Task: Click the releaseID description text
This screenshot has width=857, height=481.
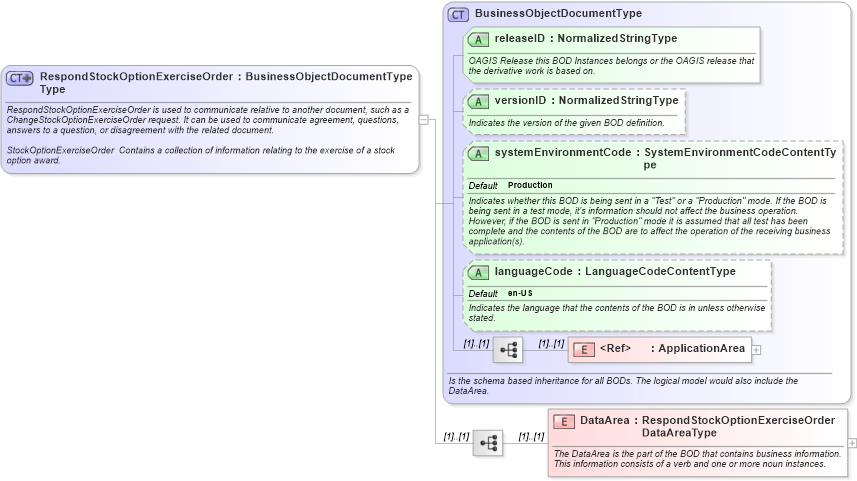Action: tap(611, 66)
